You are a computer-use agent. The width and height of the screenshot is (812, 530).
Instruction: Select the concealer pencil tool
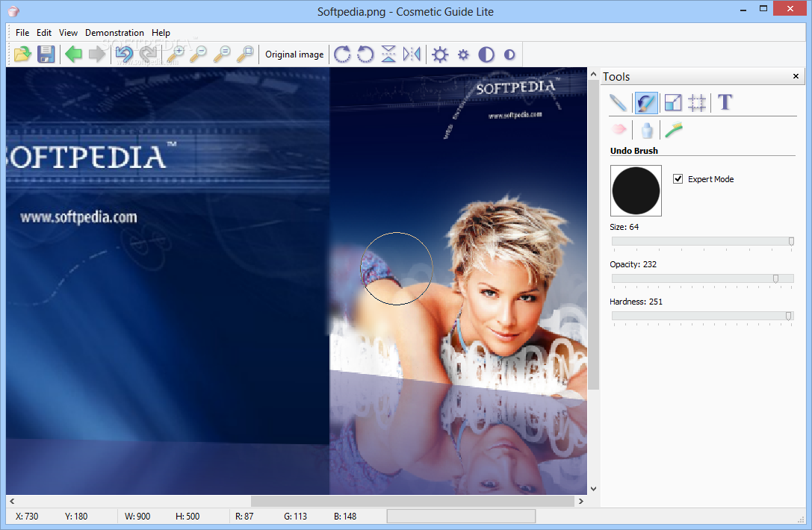(x=619, y=102)
